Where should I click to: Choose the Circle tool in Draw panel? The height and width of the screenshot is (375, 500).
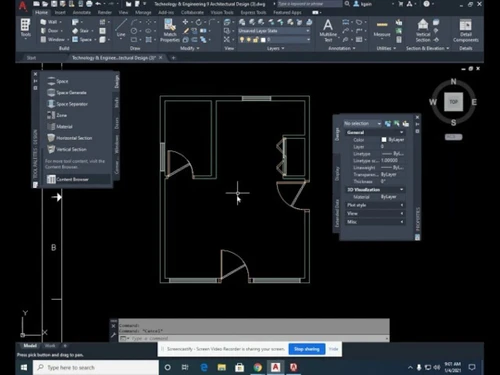[134, 31]
